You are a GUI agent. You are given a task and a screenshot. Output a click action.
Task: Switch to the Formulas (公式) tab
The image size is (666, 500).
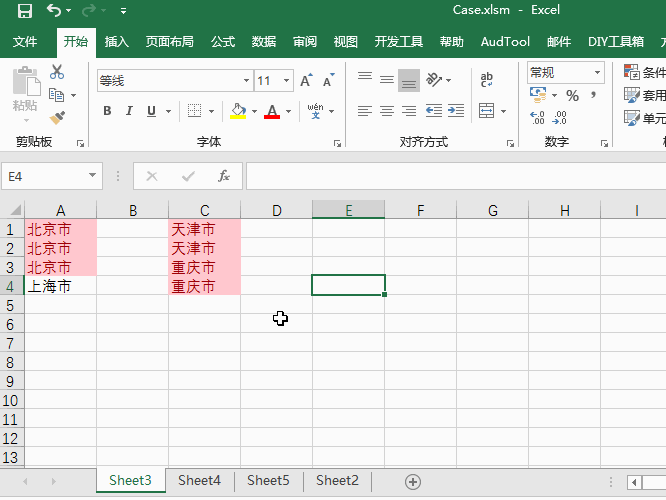223,42
